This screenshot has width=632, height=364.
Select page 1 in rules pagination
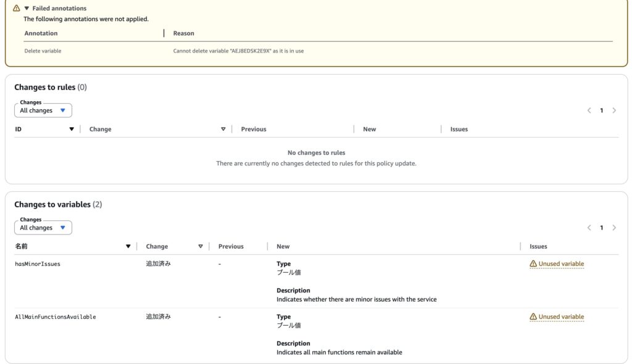pyautogui.click(x=601, y=110)
